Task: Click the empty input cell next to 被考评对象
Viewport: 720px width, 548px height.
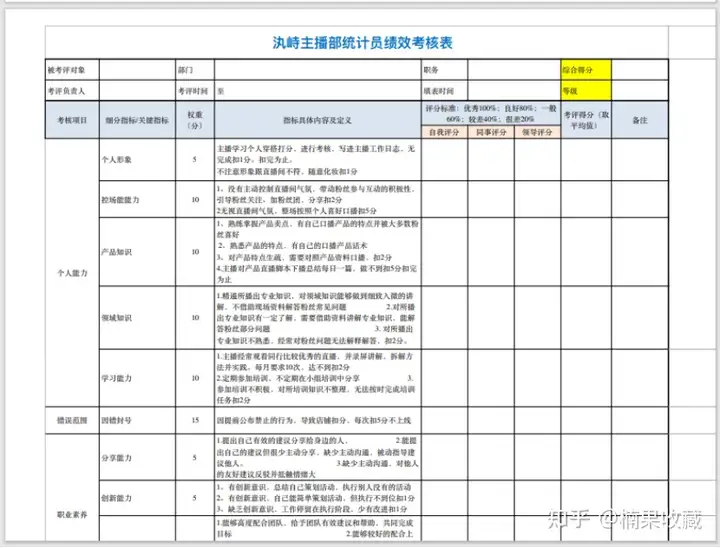Action: 137,70
